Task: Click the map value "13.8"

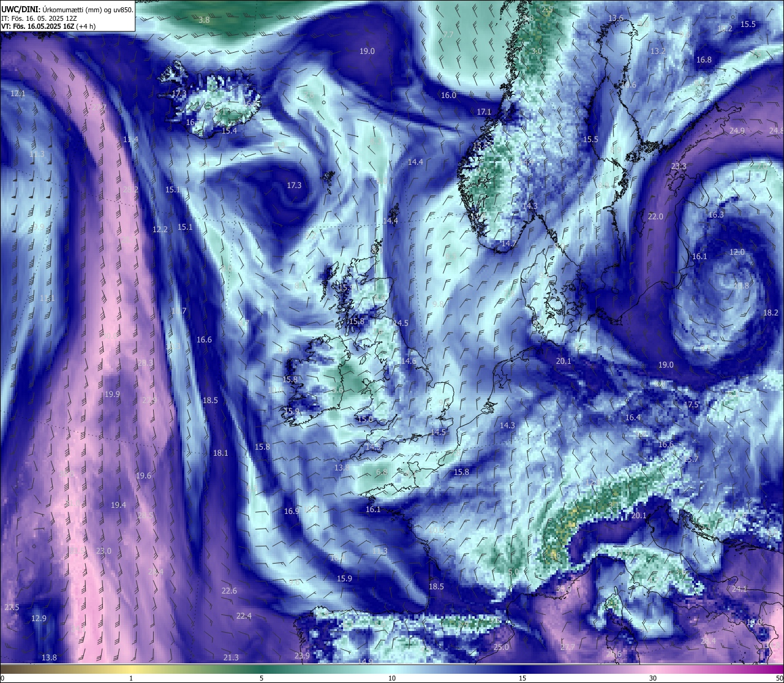Action: click(49, 658)
